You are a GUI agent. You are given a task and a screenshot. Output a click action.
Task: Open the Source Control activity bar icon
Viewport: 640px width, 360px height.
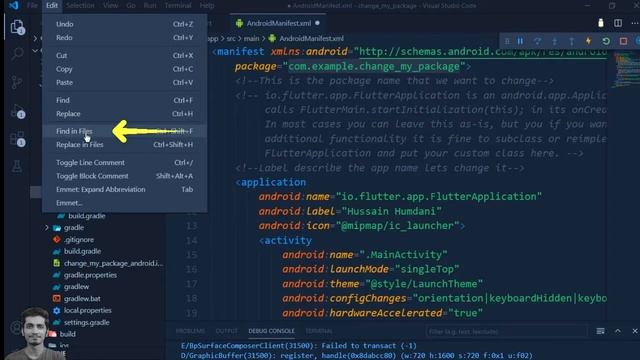(x=17, y=82)
